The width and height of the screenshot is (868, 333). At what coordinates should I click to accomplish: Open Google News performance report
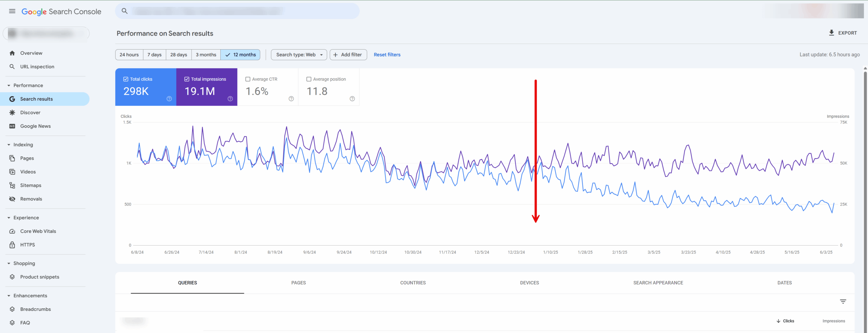pos(35,126)
